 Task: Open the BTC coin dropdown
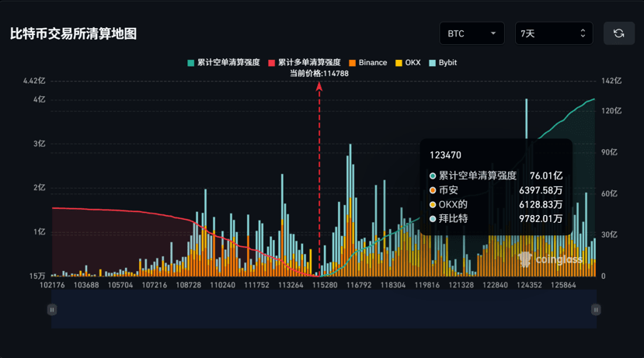(x=472, y=33)
